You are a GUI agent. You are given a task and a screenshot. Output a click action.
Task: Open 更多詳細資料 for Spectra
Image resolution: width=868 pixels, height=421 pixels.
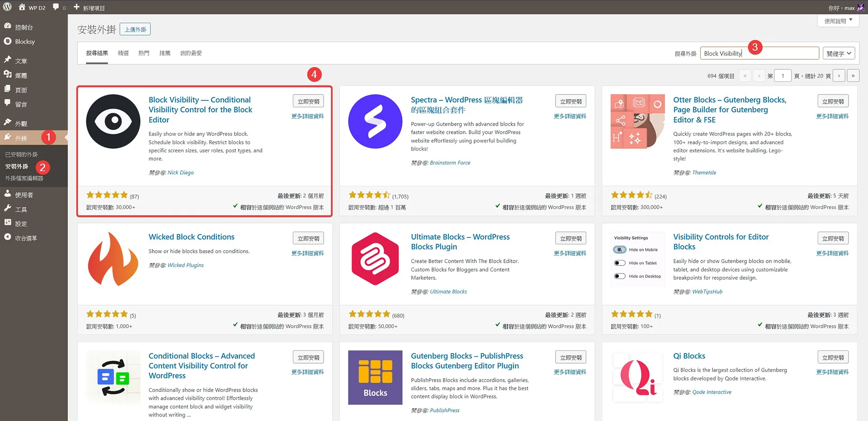coord(570,116)
